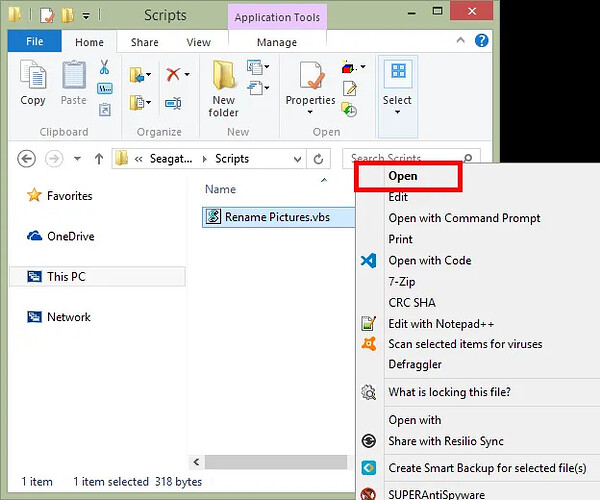This screenshot has height=500, width=600.
Task: Click the Refresh button beside the address bar
Action: pos(319,159)
